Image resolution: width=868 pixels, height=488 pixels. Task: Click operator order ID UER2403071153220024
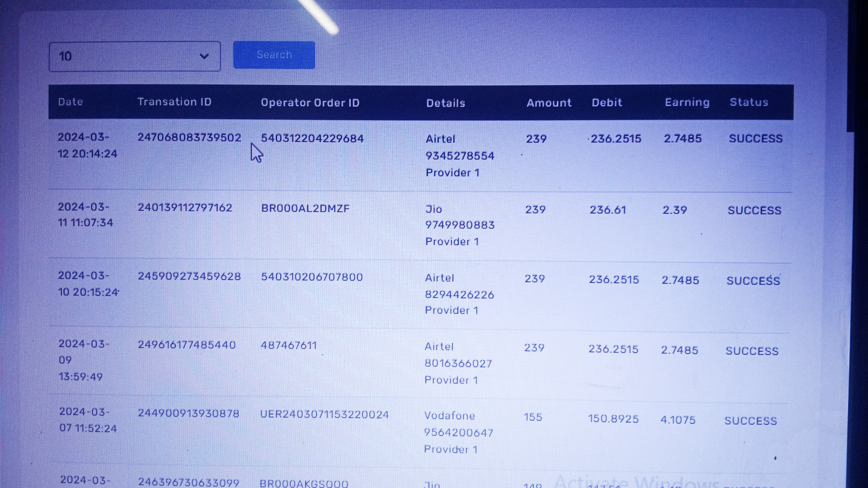[324, 415]
